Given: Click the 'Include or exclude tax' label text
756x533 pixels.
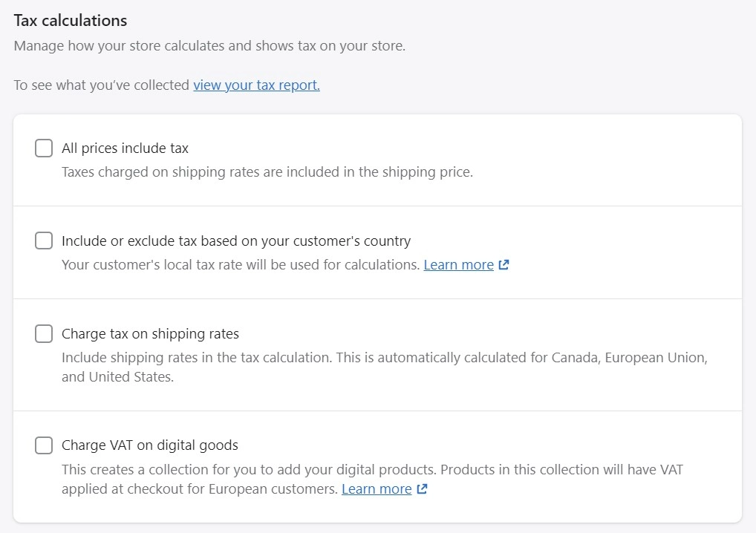Looking at the screenshot, I should click(x=235, y=241).
